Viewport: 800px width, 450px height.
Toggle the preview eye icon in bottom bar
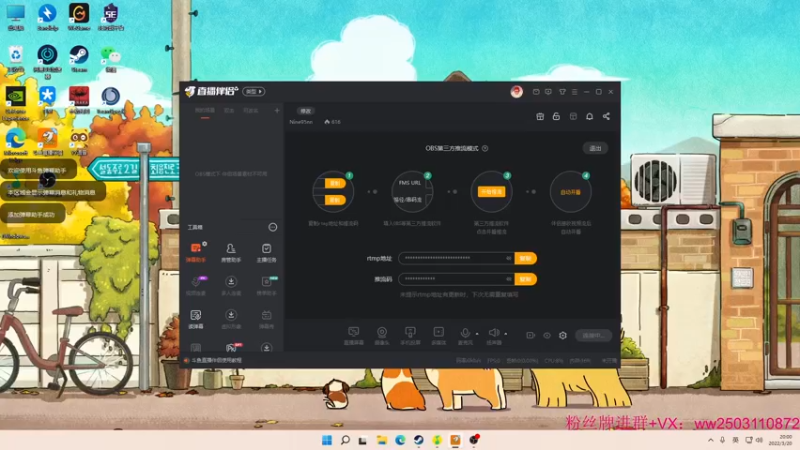546,335
